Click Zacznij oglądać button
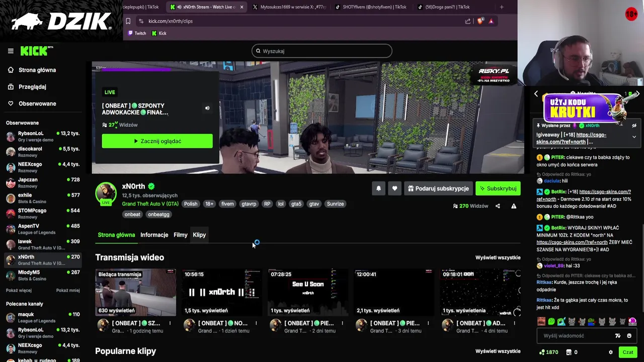The image size is (644, 362). click(157, 141)
